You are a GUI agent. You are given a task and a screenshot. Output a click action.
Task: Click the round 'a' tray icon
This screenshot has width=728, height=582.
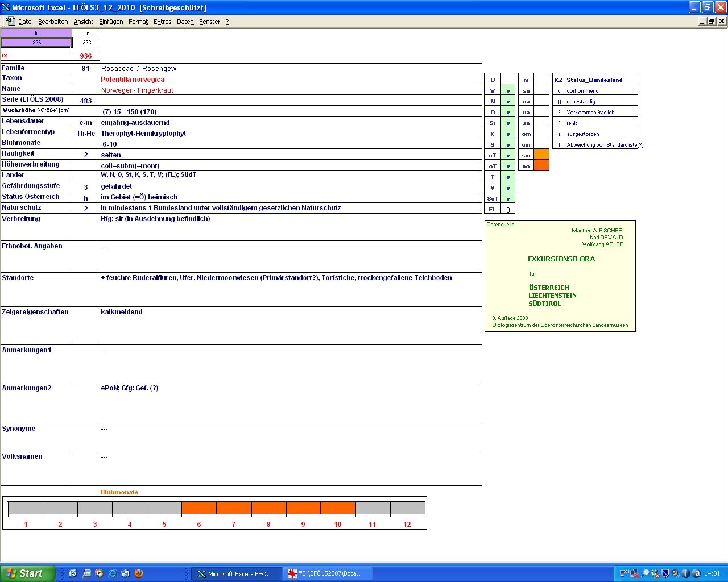(696, 573)
